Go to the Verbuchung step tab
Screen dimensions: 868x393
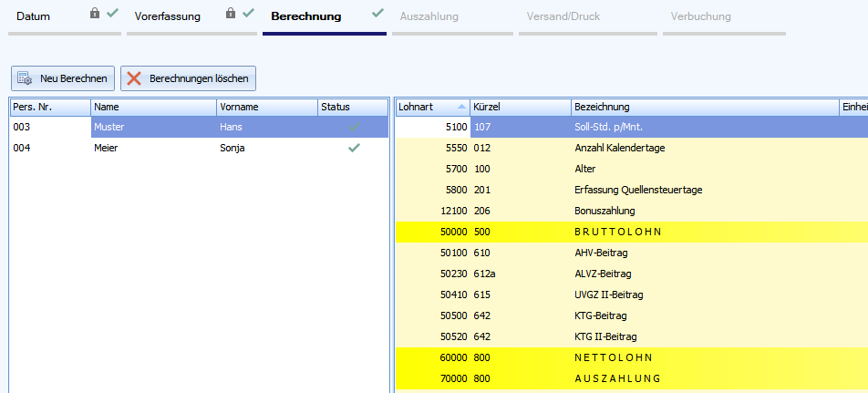click(x=700, y=16)
